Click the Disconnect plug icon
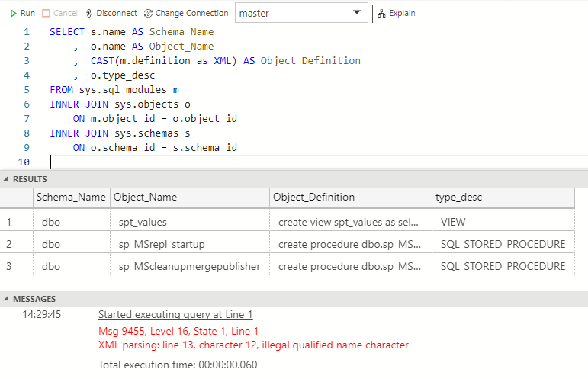This screenshot has height=379, width=588. [89, 13]
